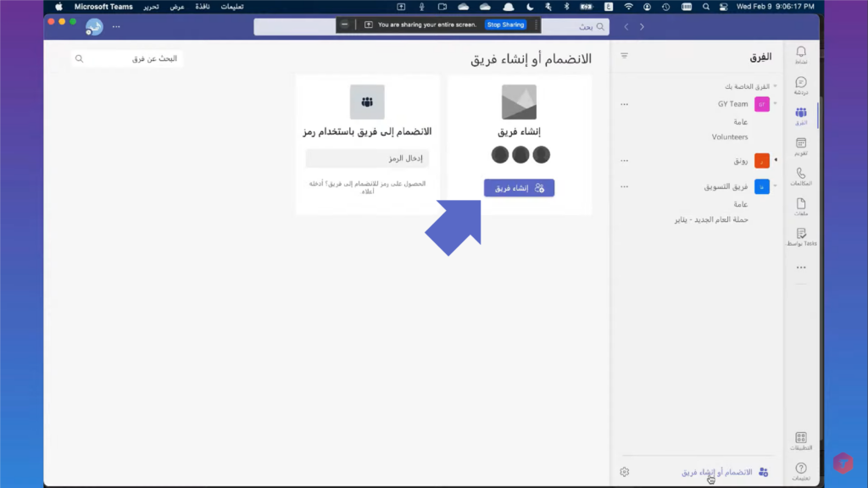Navigate back with the left chevron
The height and width of the screenshot is (488, 868).
626,26
